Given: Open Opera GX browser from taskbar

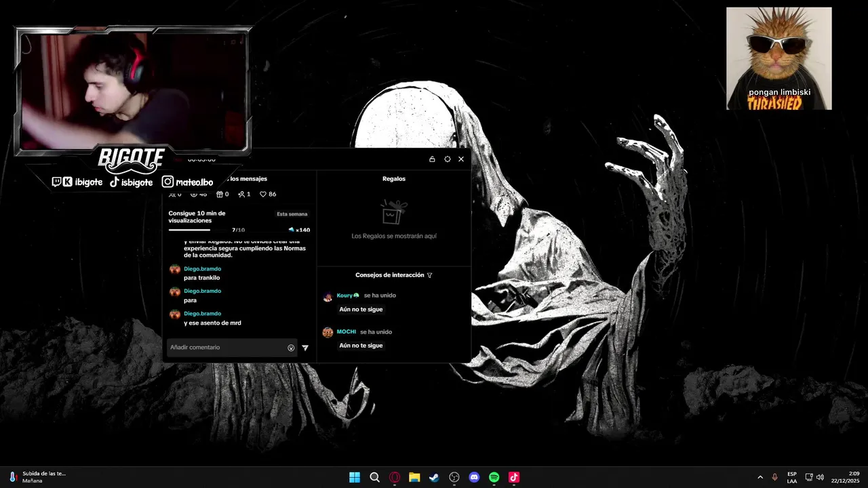Looking at the screenshot, I should pos(395,477).
